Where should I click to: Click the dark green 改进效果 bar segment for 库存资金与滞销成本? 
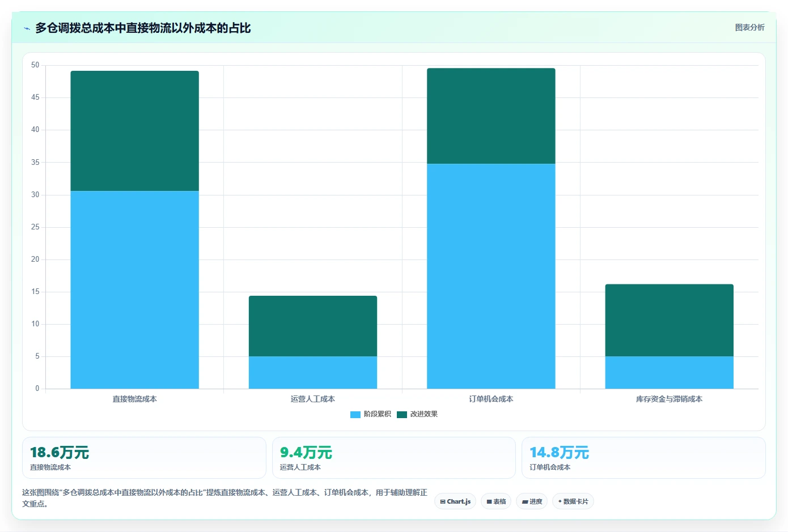click(670, 321)
